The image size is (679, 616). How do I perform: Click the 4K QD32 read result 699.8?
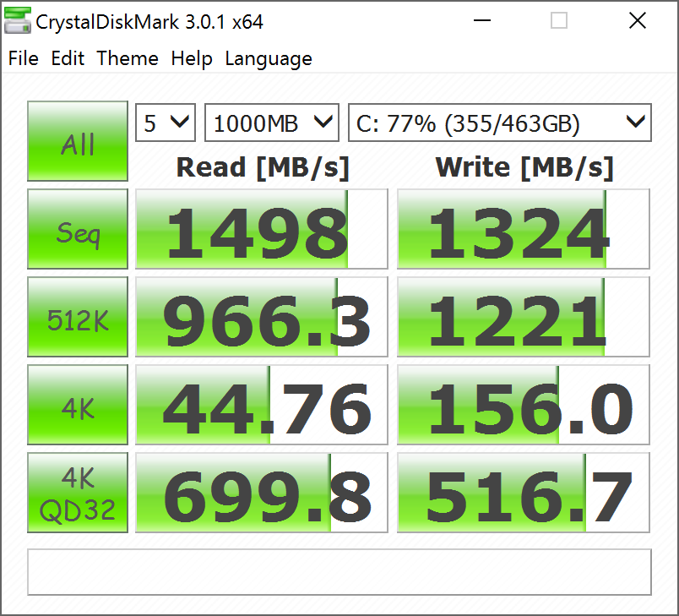tap(262, 493)
